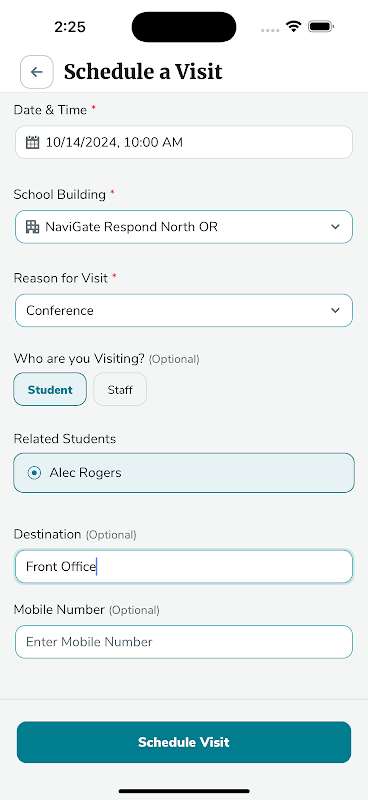
Task: Select the Alec Rogers radio button
Action: click(x=34, y=473)
